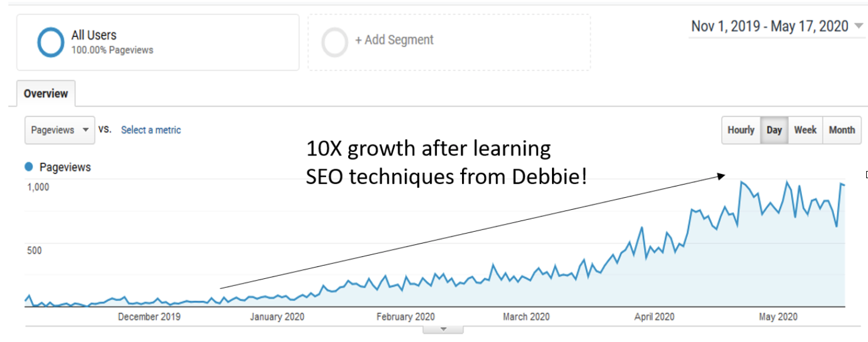This screenshot has height=342, width=868.
Task: Click the May 2020 axis label
Action: pos(778,317)
